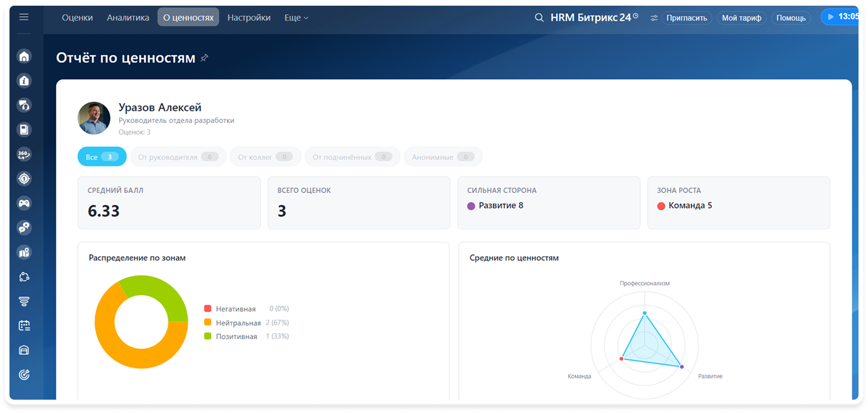This screenshot has width=868, height=413.
Task: Click the purple Развитие point on radar
Action: point(682,367)
